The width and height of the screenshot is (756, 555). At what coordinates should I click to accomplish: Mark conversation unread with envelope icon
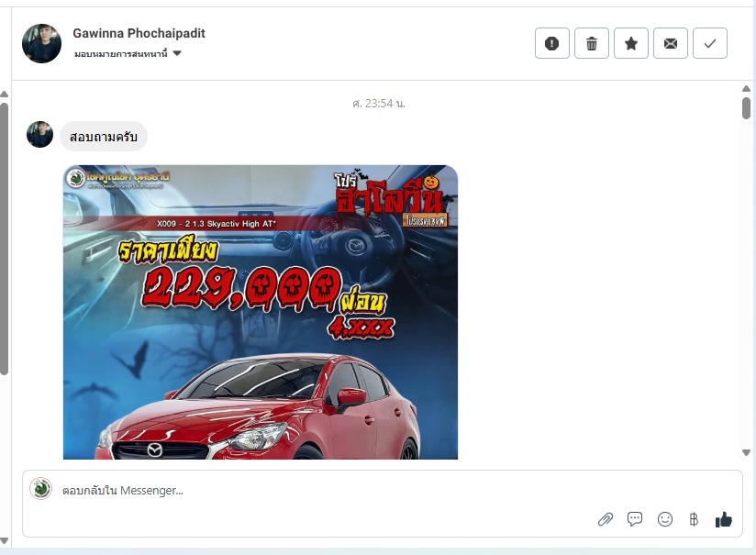tap(671, 43)
